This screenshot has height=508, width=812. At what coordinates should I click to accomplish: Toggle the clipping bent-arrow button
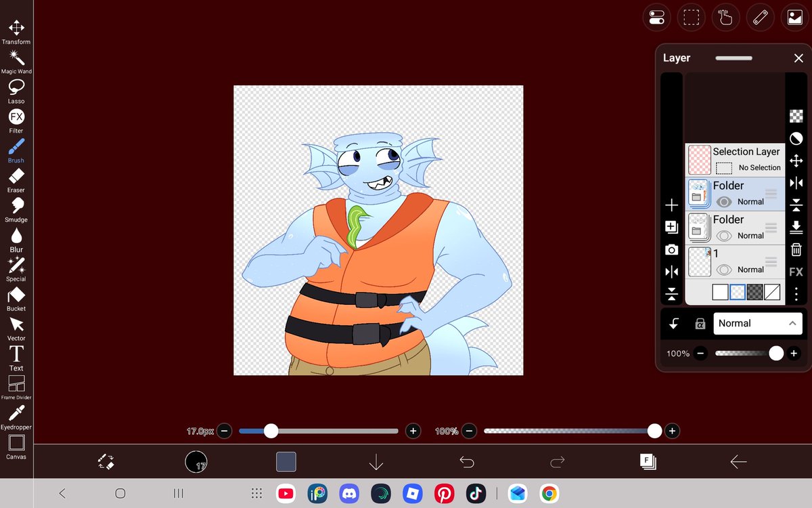(674, 324)
